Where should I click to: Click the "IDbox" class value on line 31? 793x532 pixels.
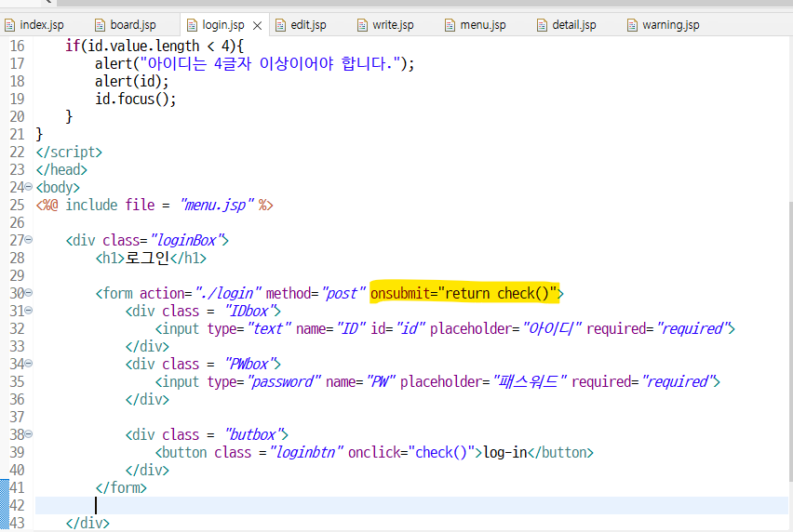[x=249, y=311]
